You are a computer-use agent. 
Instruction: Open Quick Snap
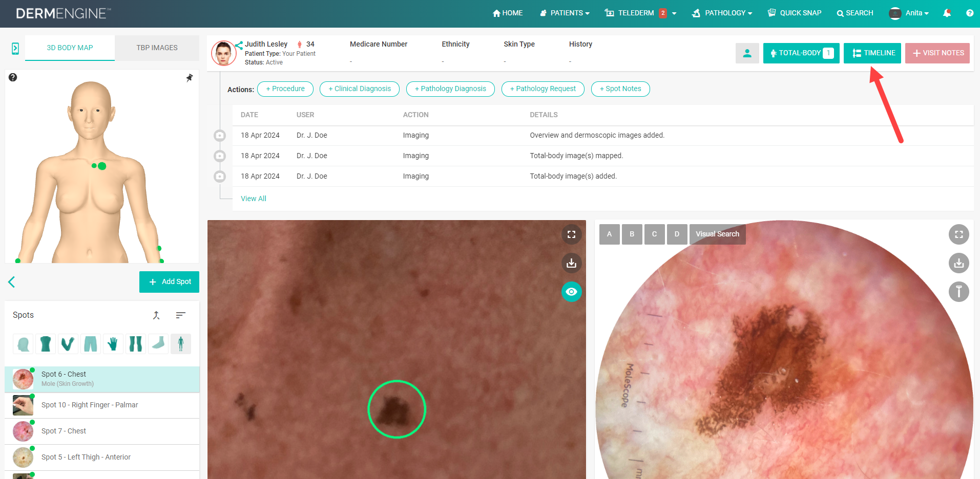click(x=795, y=13)
